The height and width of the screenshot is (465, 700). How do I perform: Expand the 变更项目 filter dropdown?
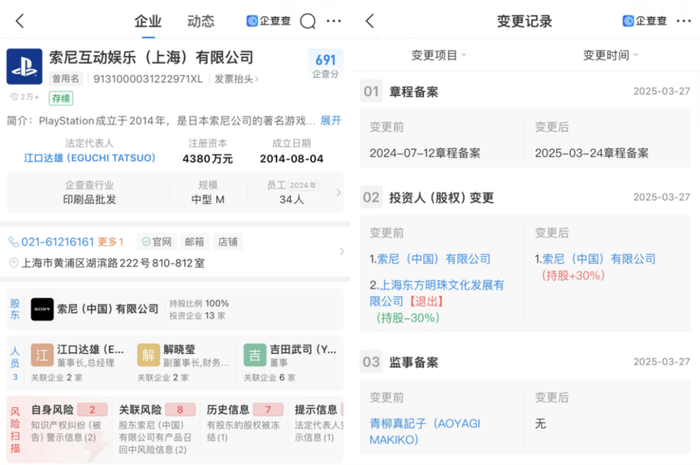coord(439,55)
